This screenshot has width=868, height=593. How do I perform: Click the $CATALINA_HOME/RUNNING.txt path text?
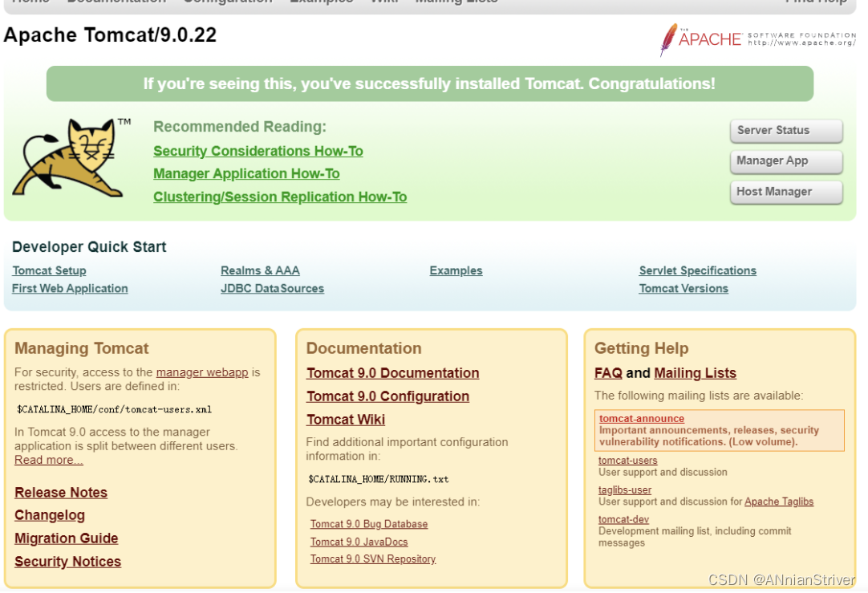tap(379, 480)
